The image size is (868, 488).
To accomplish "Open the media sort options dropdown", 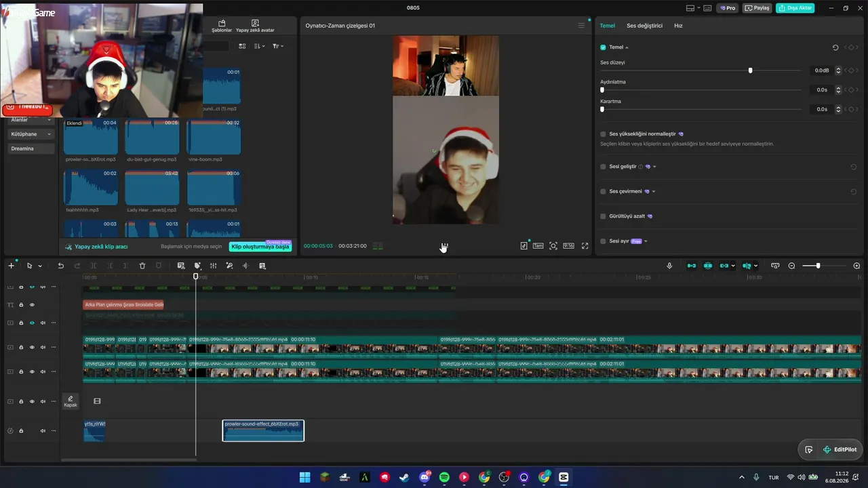I will pos(260,46).
